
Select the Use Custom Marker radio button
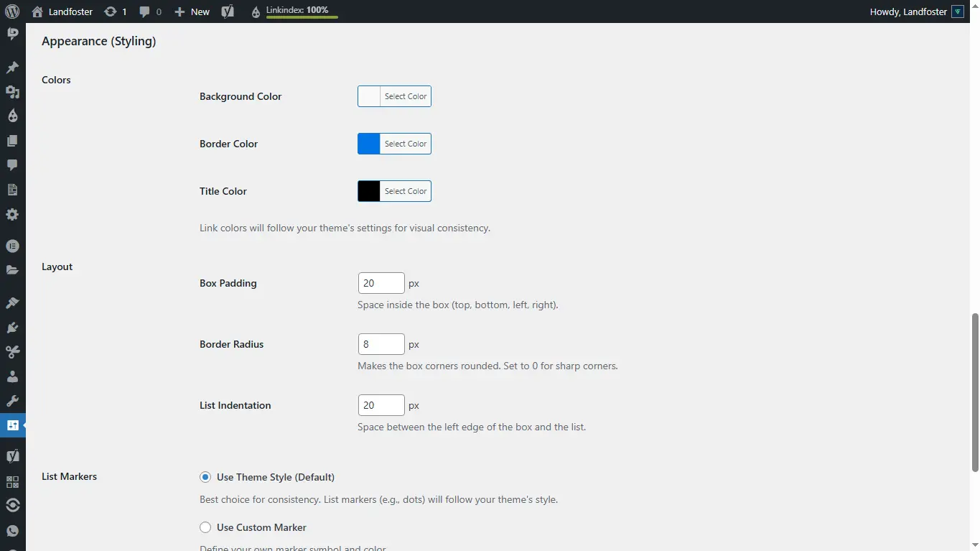coord(205,527)
